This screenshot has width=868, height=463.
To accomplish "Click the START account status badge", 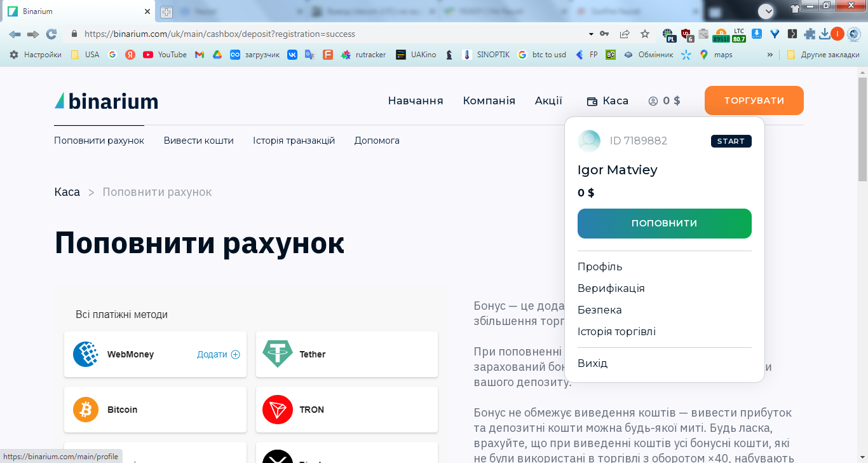I will point(731,141).
